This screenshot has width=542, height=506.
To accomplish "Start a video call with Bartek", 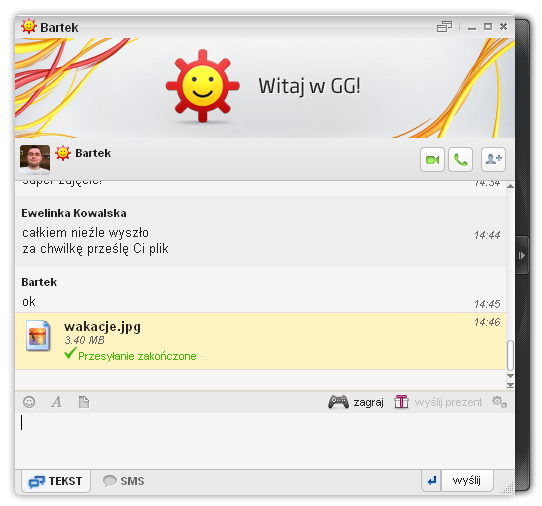I will pyautogui.click(x=432, y=159).
